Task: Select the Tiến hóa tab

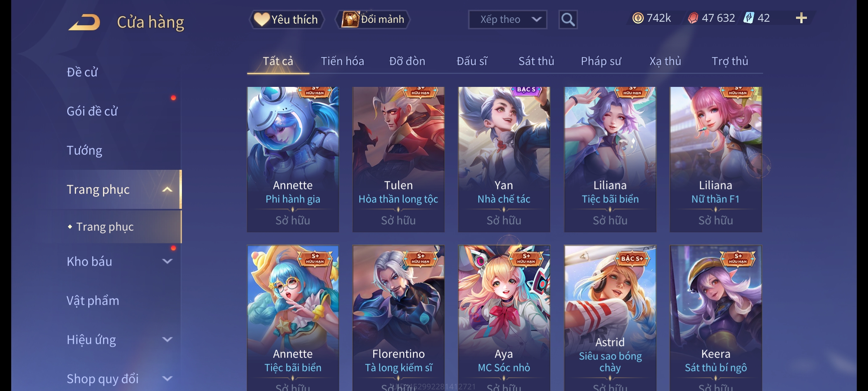Action: (x=342, y=61)
